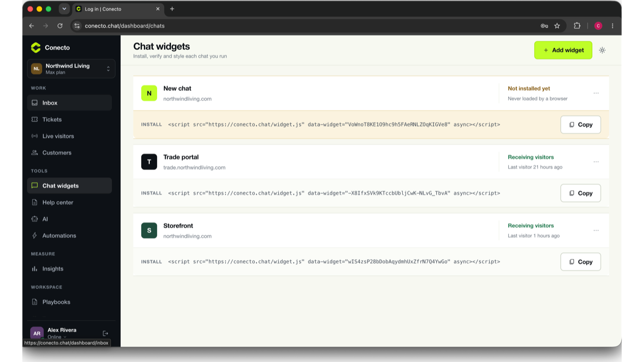Click Not installed yet status

529,88
